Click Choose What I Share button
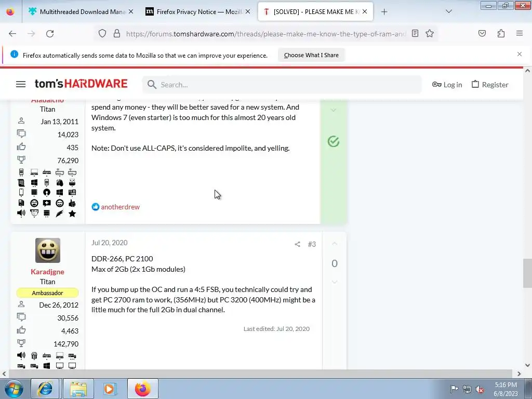Viewport: 532px width, 399px height. (311, 55)
